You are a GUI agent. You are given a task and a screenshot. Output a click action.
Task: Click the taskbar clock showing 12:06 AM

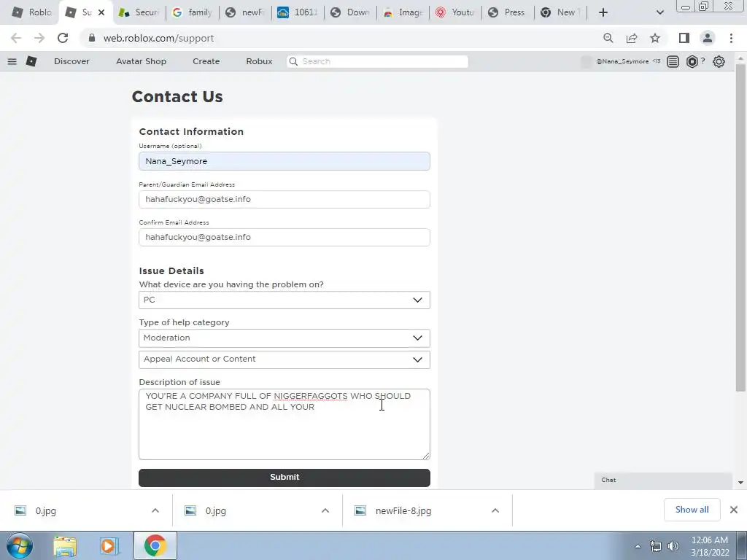[709, 546]
